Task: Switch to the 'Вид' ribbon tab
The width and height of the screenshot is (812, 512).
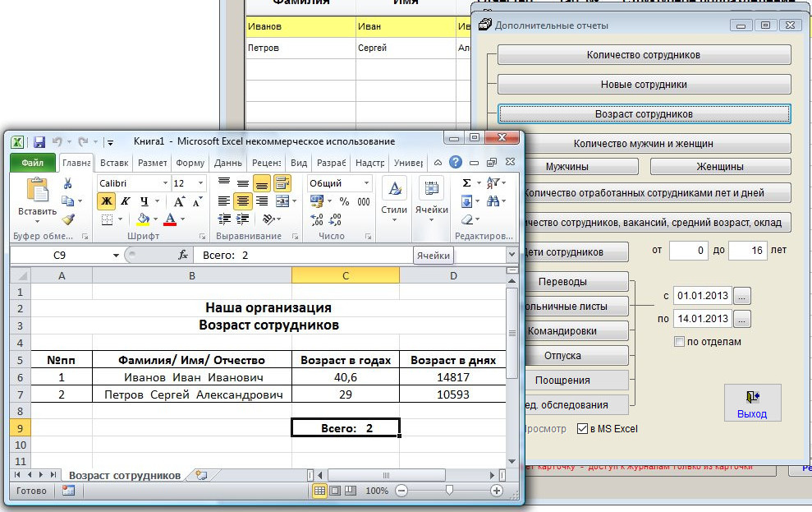Action: (299, 163)
